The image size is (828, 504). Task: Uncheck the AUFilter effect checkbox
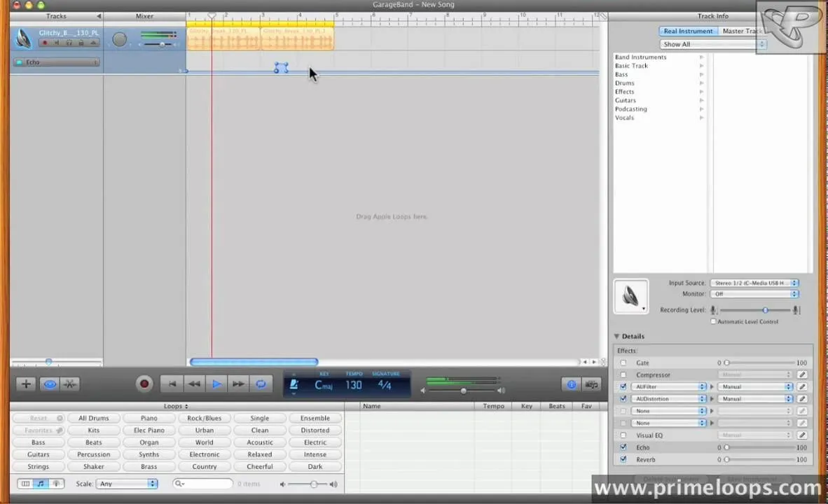[623, 387]
